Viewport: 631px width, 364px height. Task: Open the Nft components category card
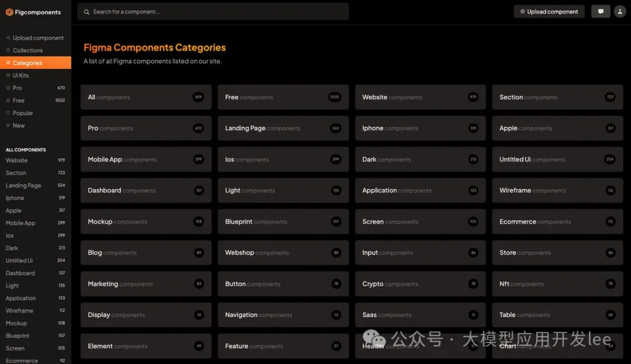pos(557,283)
